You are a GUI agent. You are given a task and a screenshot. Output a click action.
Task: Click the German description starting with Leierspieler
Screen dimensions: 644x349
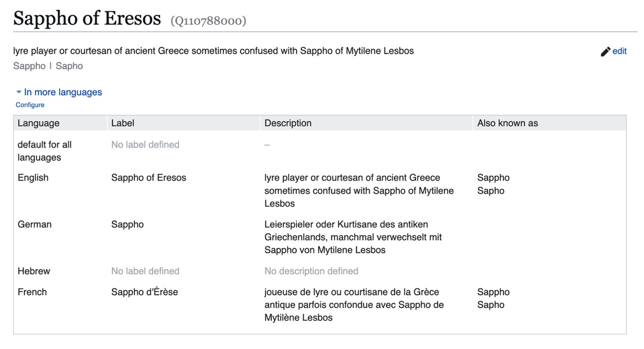[353, 237]
